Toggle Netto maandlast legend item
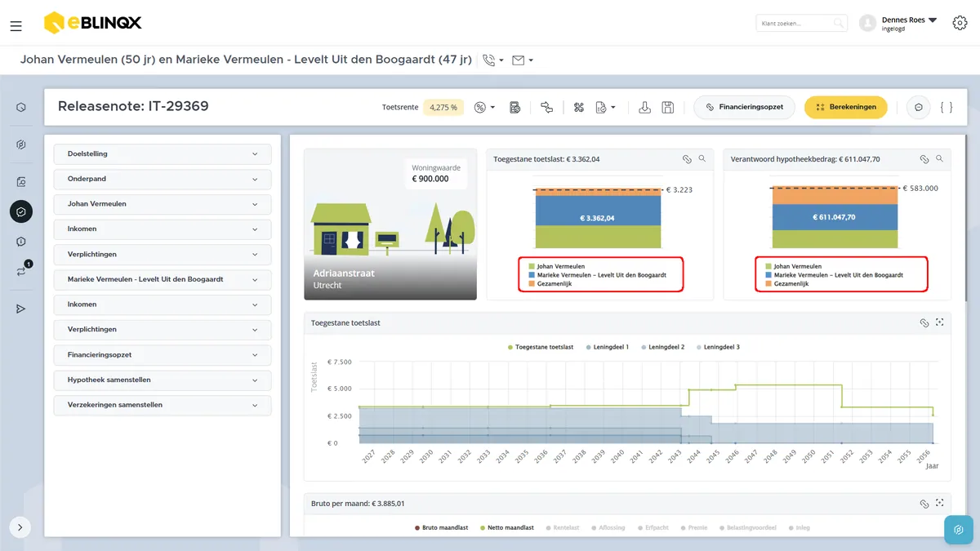 click(507, 527)
